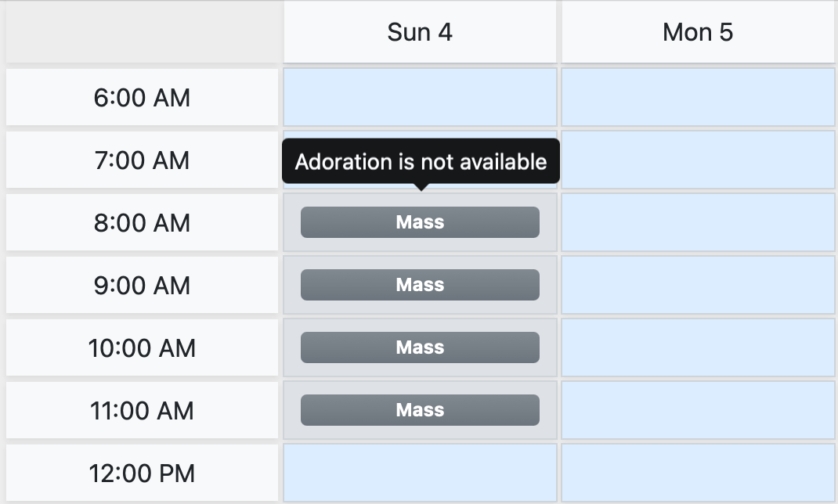Pick the Monday 10:00 AM slot
838x504 pixels.
pyautogui.click(x=698, y=347)
